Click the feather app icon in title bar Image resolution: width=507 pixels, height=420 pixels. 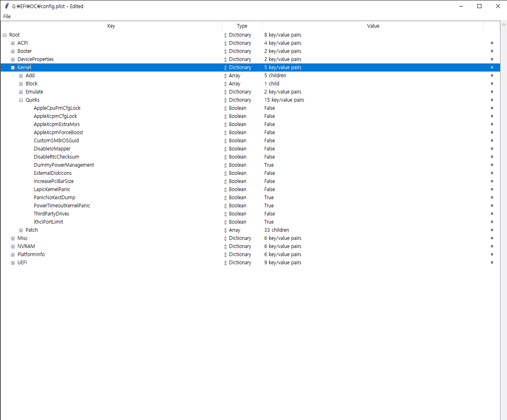pos(7,6)
